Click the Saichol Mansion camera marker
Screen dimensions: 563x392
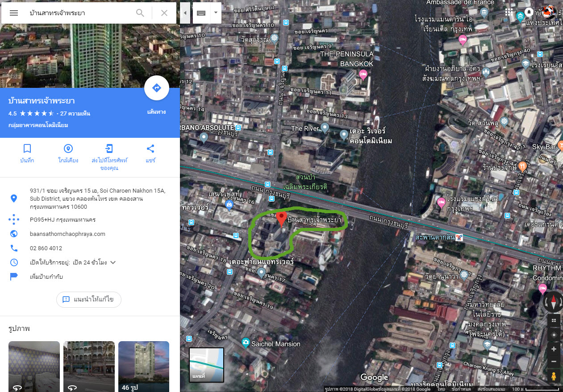[x=245, y=343]
